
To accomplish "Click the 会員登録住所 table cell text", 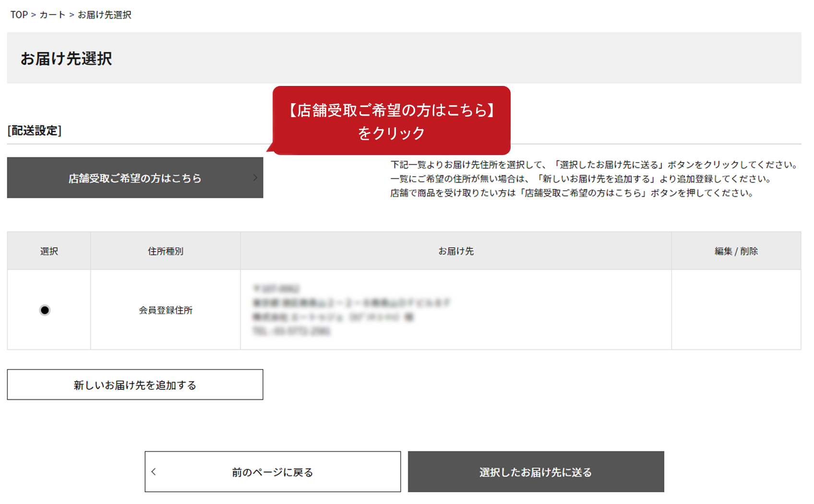I will point(166,310).
